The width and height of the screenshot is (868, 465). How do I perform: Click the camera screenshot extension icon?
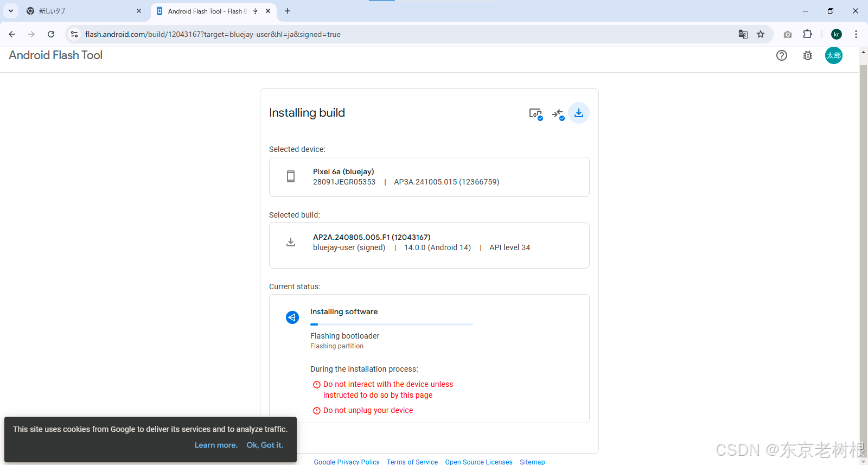[788, 34]
